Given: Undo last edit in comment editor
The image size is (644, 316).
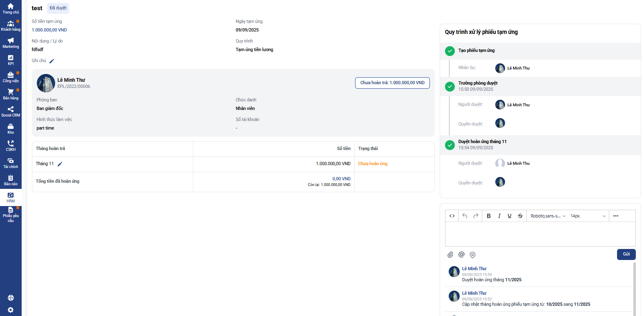Looking at the screenshot, I should (x=465, y=216).
